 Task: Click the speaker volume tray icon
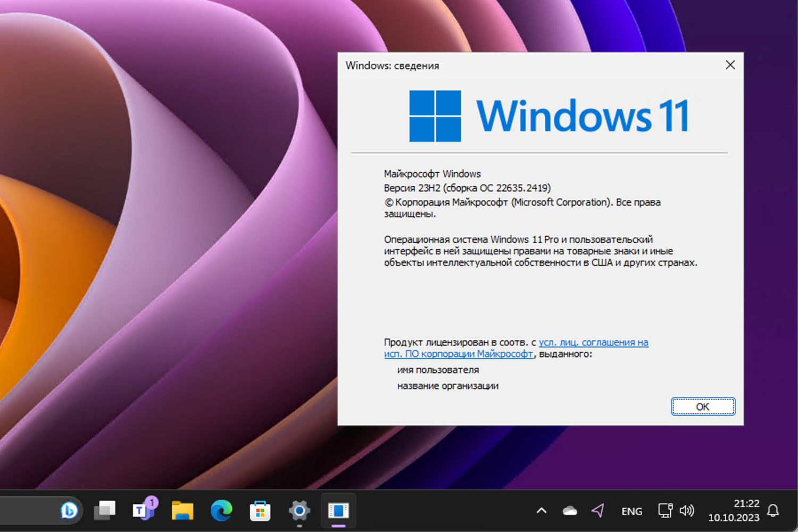(687, 511)
